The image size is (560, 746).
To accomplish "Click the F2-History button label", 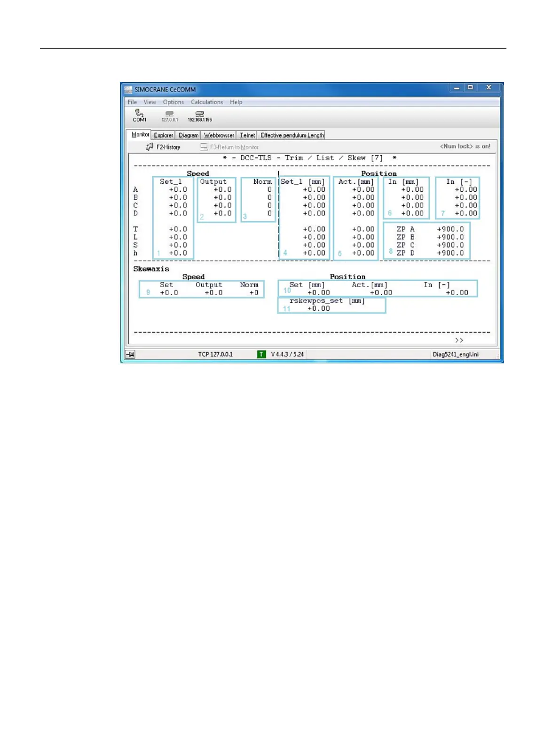I will tap(168, 147).
